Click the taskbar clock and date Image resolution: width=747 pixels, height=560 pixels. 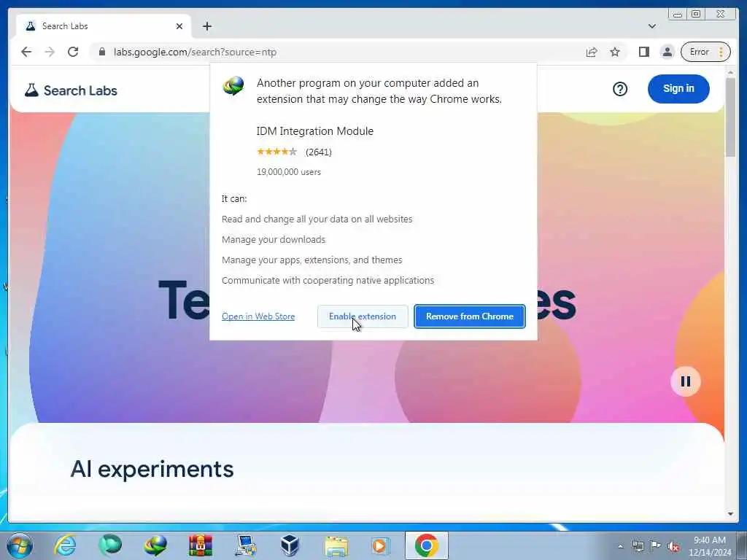(x=710, y=546)
